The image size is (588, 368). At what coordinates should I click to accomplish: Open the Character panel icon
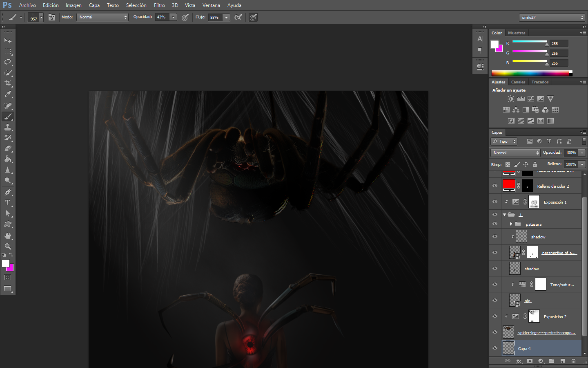pos(480,39)
